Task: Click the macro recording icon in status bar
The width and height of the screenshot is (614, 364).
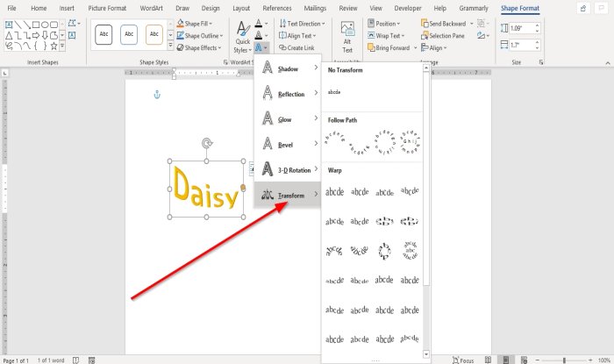Action: (x=91, y=360)
